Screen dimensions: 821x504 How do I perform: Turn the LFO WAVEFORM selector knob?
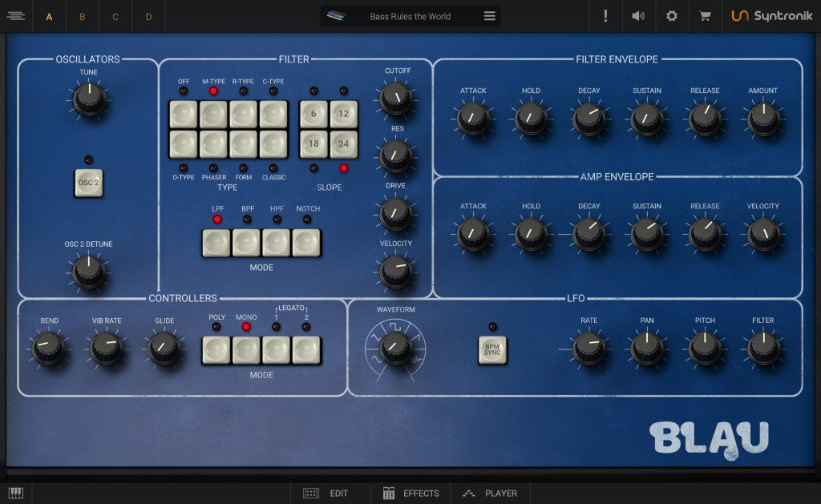394,348
